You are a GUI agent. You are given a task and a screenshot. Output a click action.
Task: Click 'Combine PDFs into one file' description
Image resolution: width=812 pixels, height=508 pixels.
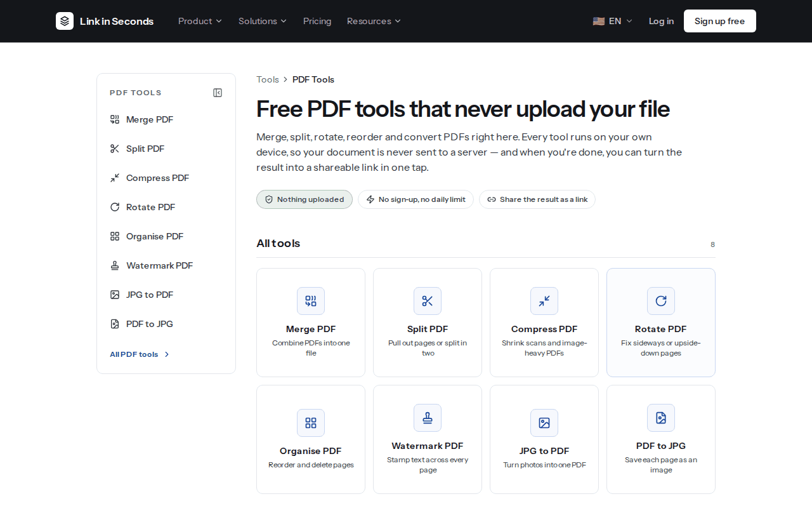[311, 348]
